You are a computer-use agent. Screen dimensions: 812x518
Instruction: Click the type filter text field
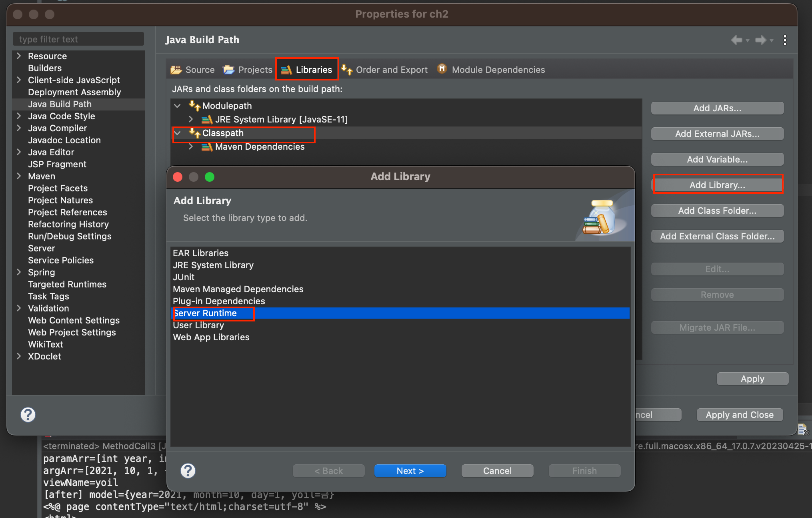[x=78, y=39]
